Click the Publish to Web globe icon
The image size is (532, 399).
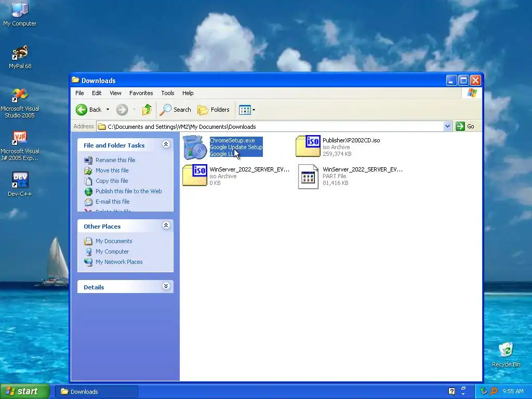88,191
